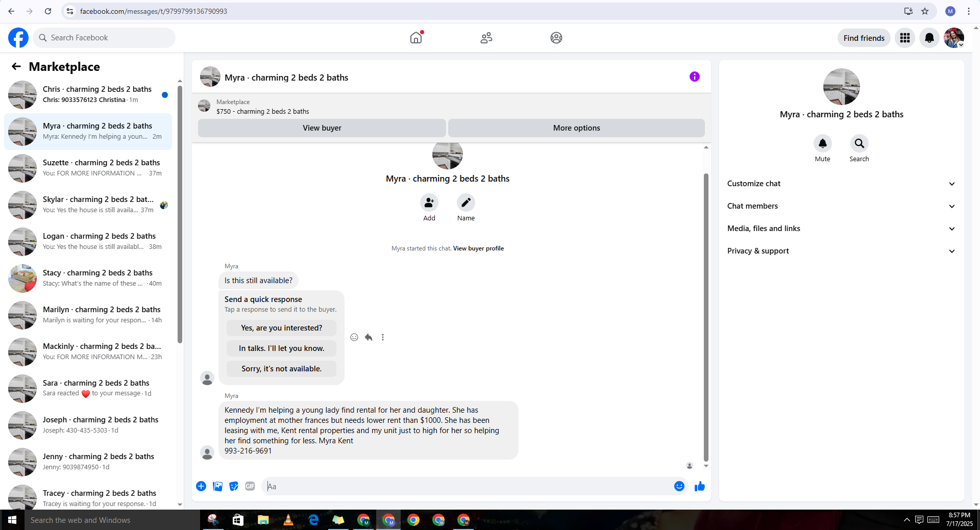Open Jenny charming 2 beds conversation
The width and height of the screenshot is (980, 530).
(x=88, y=462)
